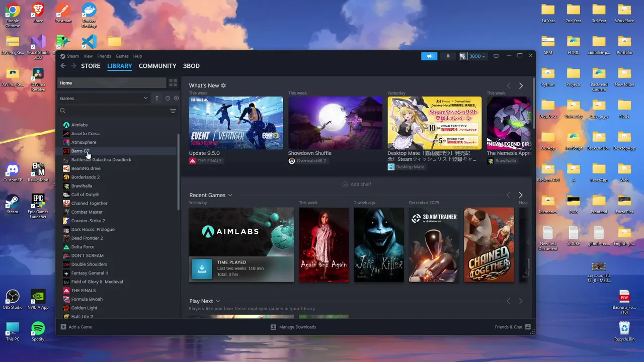Toggle the ready-to-play filter icon
Image resolution: width=644 pixels, height=362 pixels.
pos(176,98)
